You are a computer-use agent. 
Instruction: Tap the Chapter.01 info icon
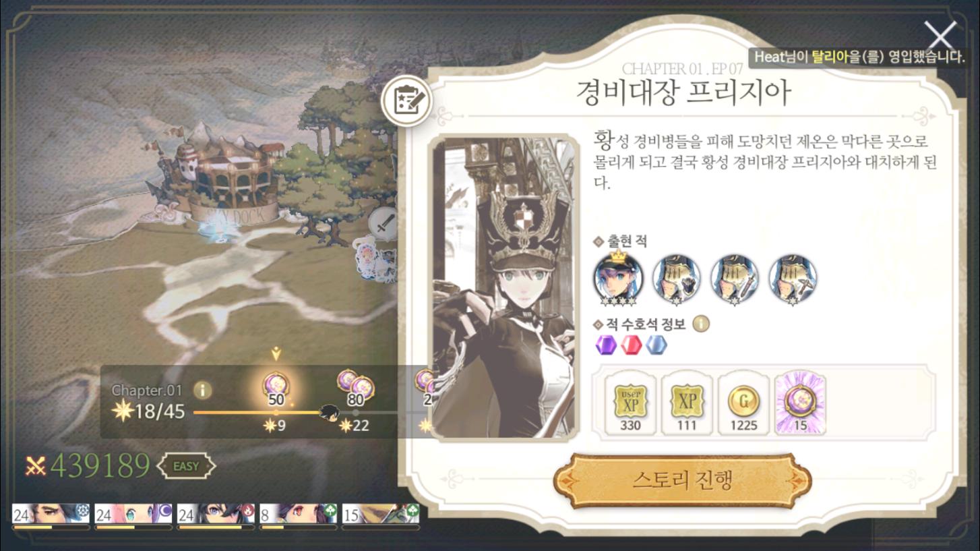(202, 390)
